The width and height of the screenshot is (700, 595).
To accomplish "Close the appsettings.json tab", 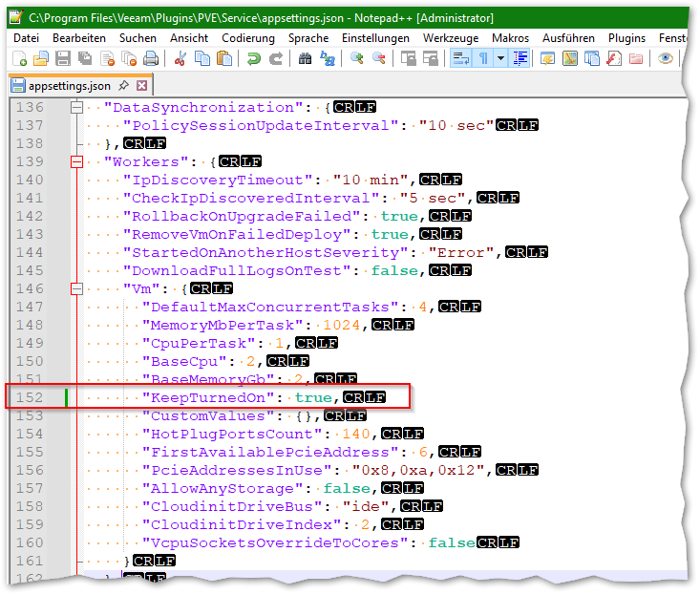I will 141,86.
